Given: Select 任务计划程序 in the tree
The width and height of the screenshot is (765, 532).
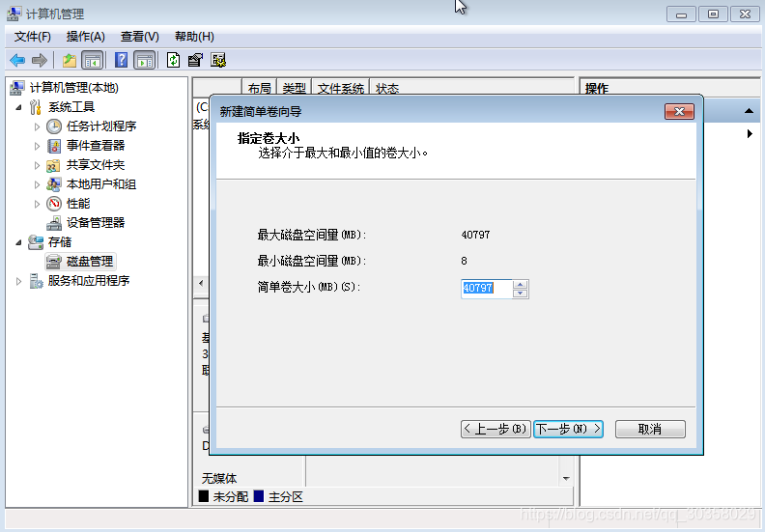Looking at the screenshot, I should click(101, 126).
